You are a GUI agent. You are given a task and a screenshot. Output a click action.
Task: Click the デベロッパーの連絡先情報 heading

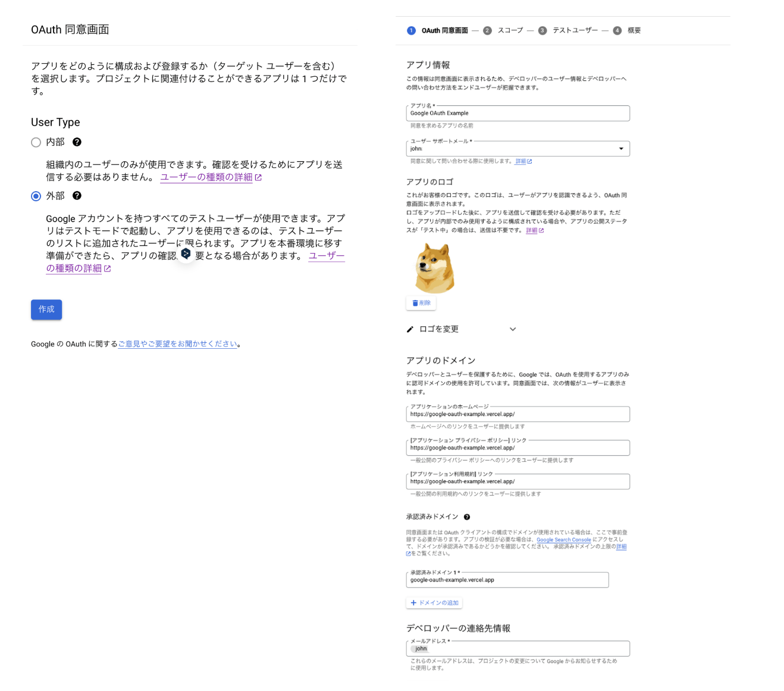pos(458,628)
